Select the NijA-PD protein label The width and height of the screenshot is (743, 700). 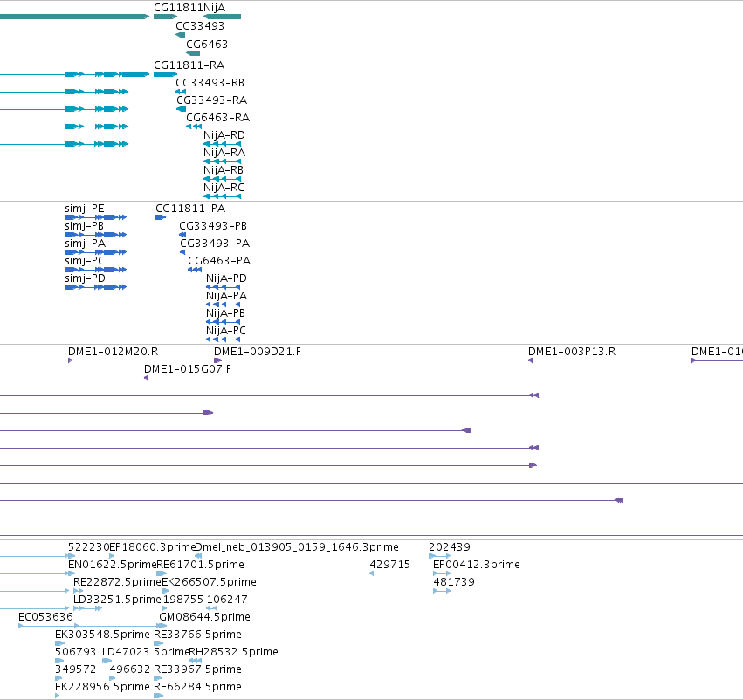(226, 278)
